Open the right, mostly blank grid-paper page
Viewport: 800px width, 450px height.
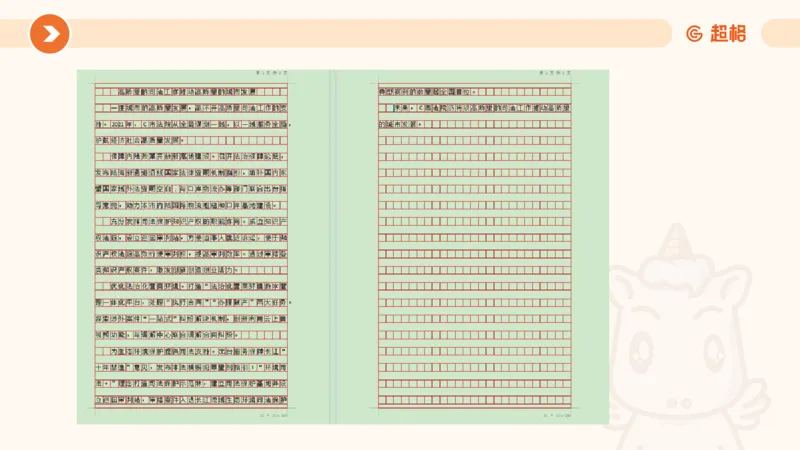click(472, 247)
